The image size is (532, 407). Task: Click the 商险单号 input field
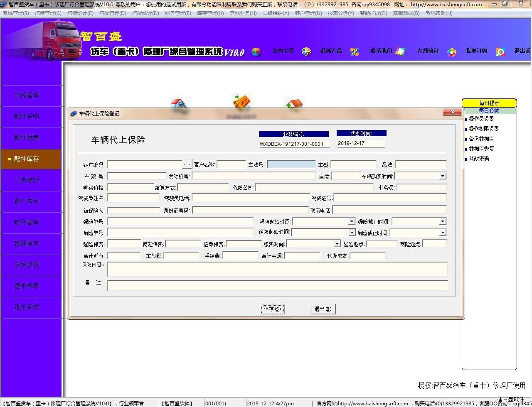tap(180, 233)
